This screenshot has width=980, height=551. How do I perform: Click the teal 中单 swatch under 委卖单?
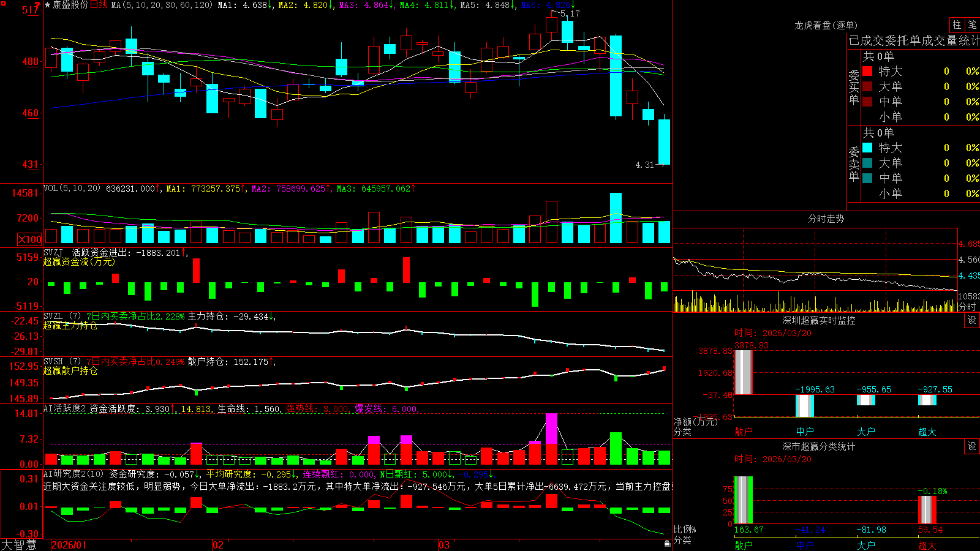click(x=867, y=178)
